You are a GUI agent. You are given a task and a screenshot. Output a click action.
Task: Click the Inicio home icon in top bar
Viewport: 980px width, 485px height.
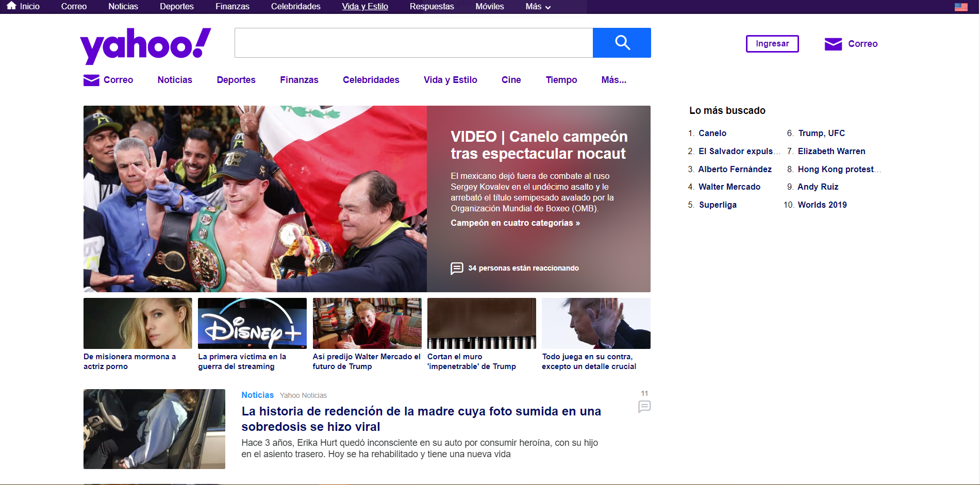(x=11, y=6)
